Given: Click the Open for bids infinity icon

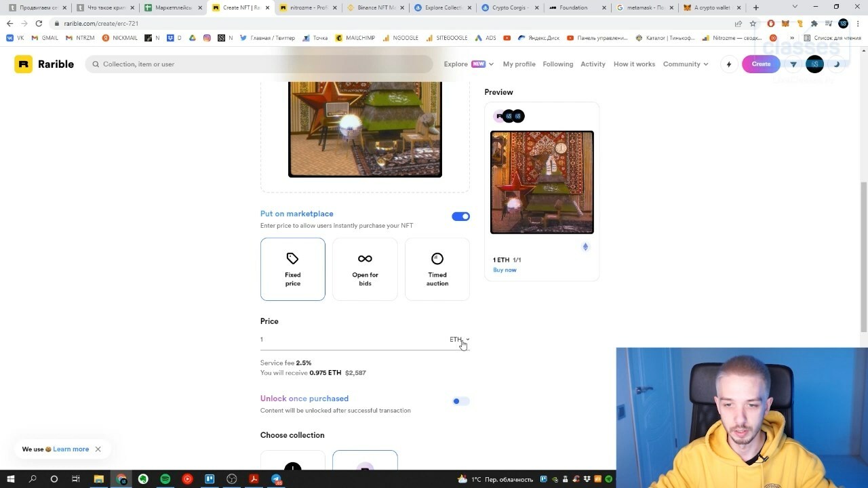Looking at the screenshot, I should [365, 258].
